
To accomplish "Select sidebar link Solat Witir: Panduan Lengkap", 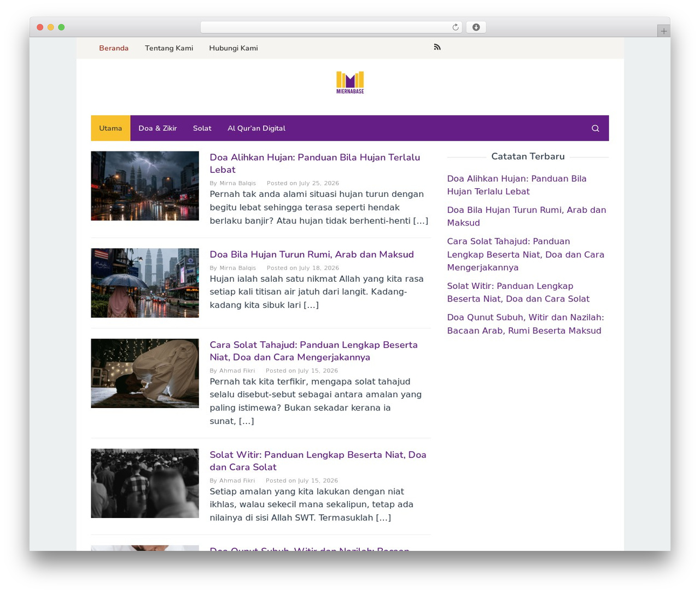I will (518, 292).
